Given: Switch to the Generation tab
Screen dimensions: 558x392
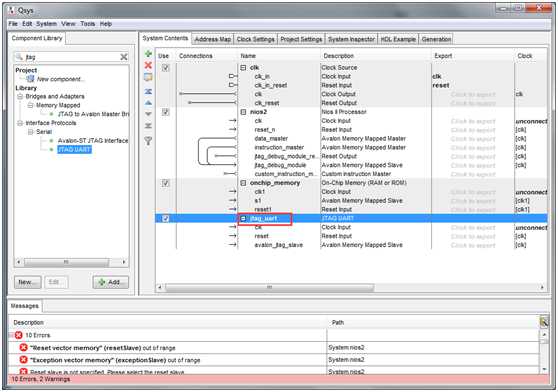Looking at the screenshot, I should point(436,39).
